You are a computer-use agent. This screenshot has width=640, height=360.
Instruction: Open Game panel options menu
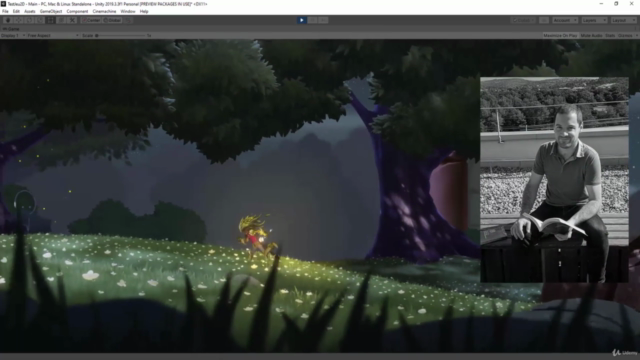click(636, 29)
